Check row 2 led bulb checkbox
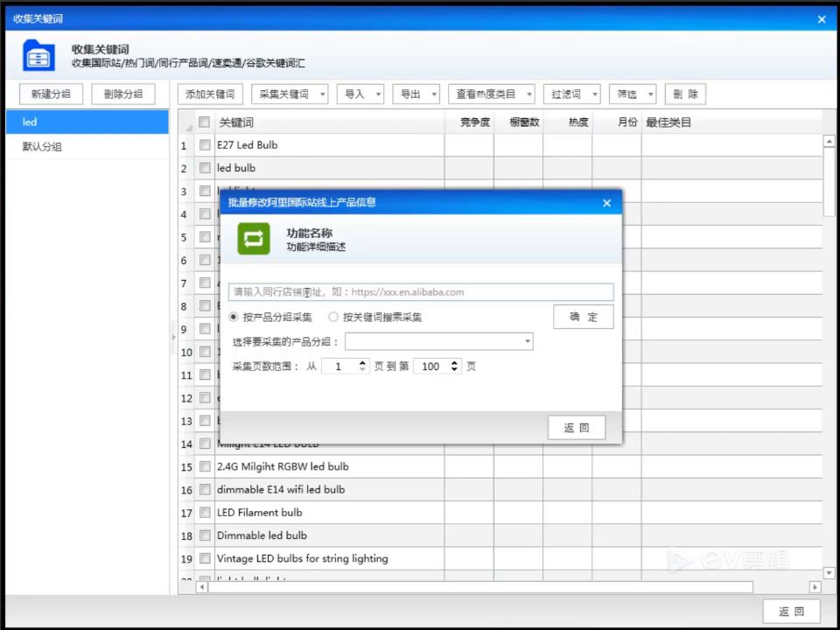 tap(205, 168)
